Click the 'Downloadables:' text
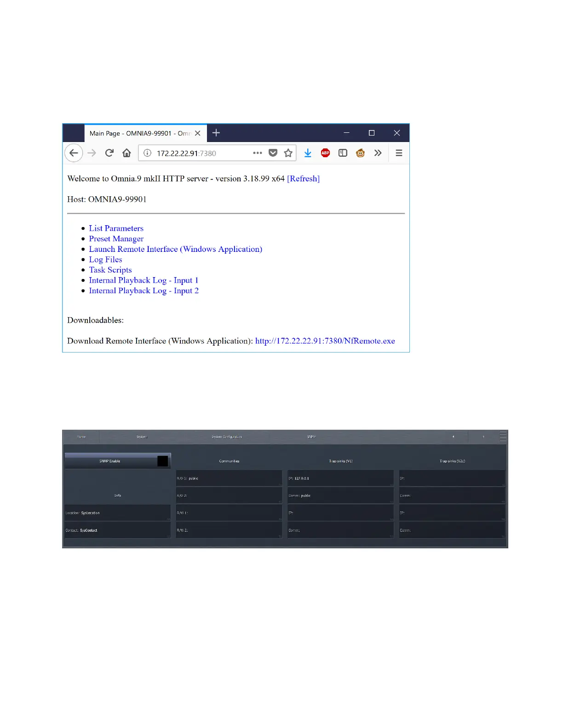 pyautogui.click(x=95, y=320)
